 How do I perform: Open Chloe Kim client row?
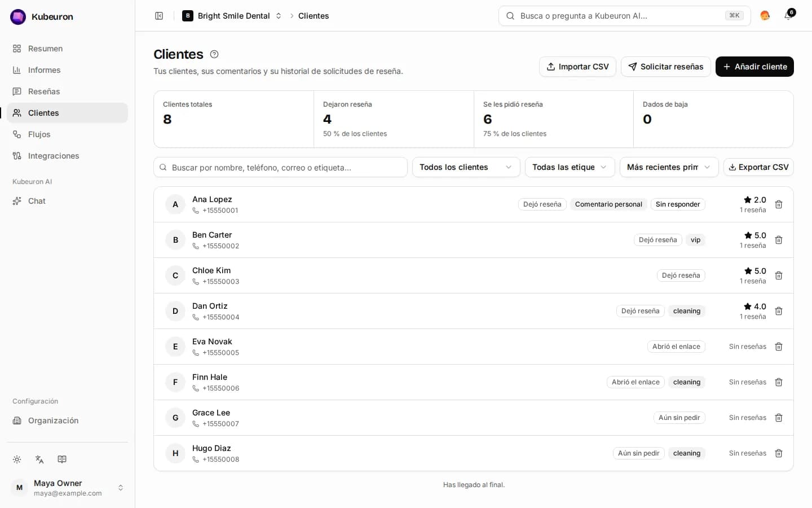[x=474, y=275]
